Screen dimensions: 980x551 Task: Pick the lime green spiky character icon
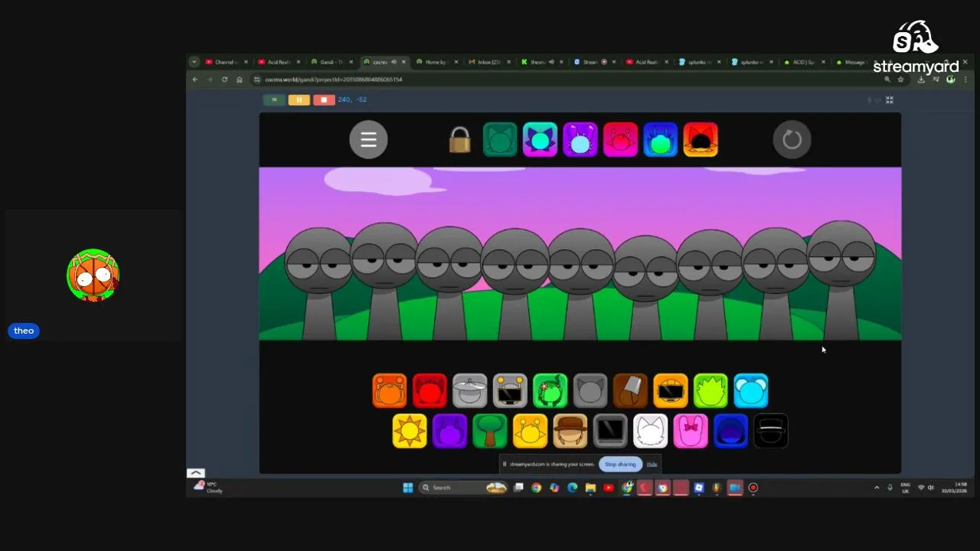pyautogui.click(x=710, y=390)
